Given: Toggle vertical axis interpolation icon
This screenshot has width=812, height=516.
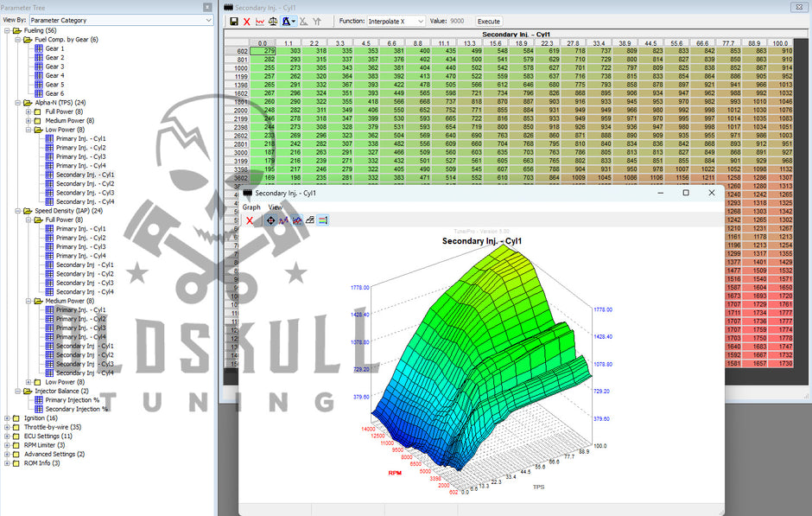Looking at the screenshot, I should click(x=319, y=21).
